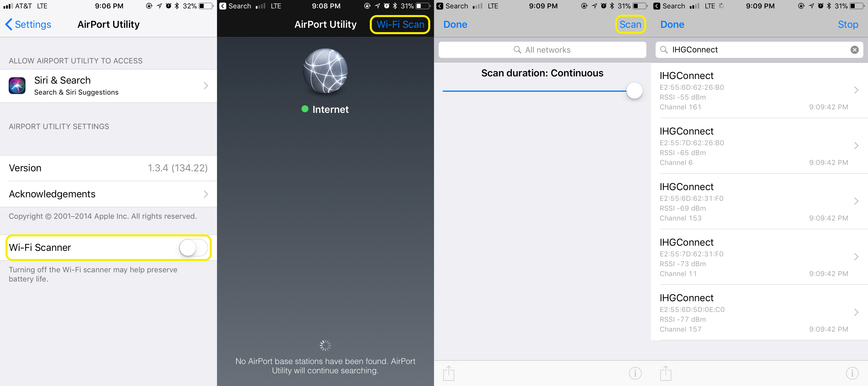The image size is (868, 386).
Task: Open Acknowledgements
Action: point(108,194)
